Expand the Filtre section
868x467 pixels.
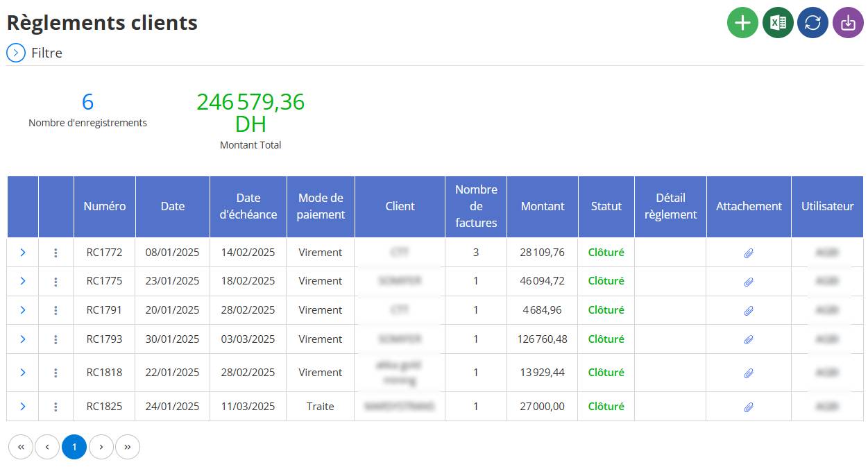pyautogui.click(x=16, y=53)
